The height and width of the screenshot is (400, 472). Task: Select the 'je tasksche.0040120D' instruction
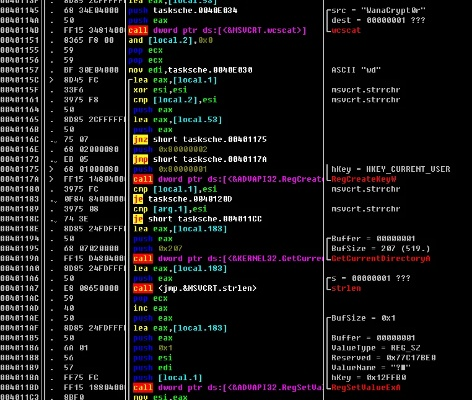pyautogui.click(x=183, y=199)
